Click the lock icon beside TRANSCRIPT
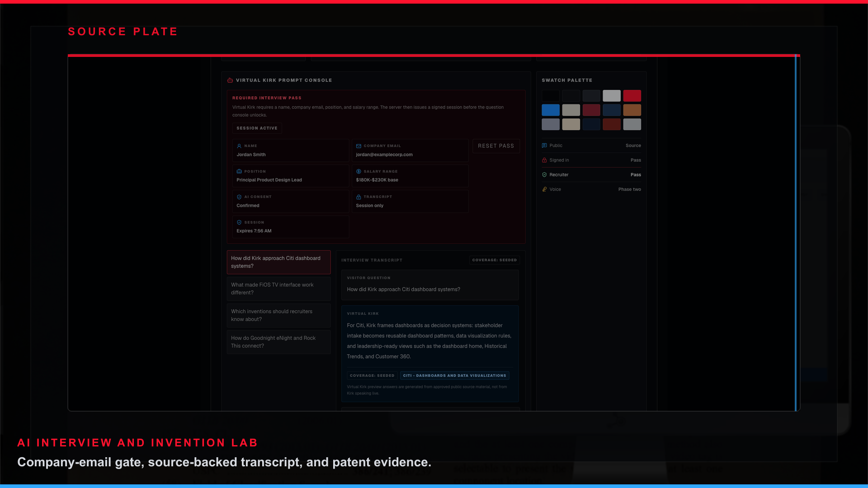 [x=359, y=197]
